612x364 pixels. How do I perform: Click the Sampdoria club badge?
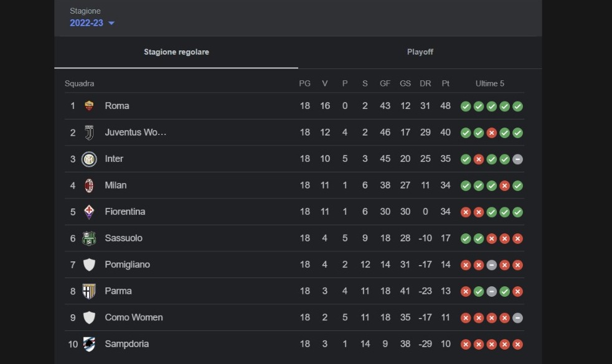pos(89,343)
